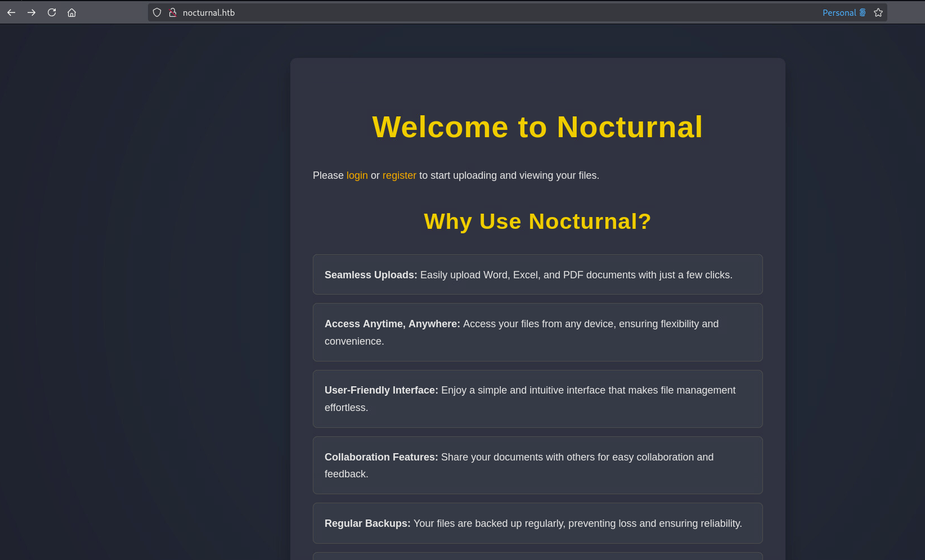
Task: Click the Personal container label
Action: 839,12
